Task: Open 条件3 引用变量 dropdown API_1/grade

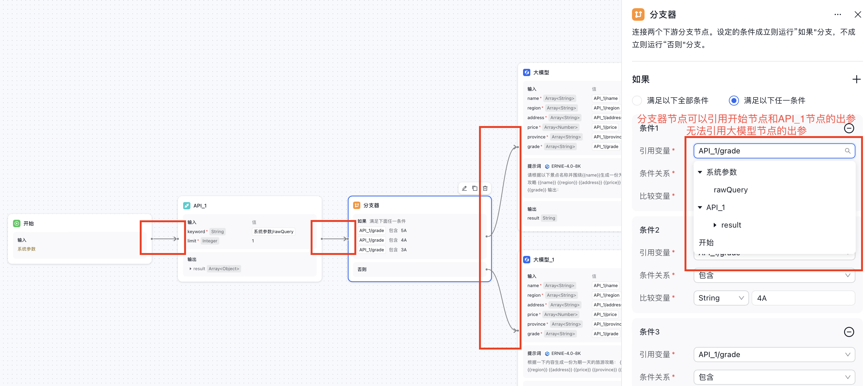Action: tap(774, 354)
